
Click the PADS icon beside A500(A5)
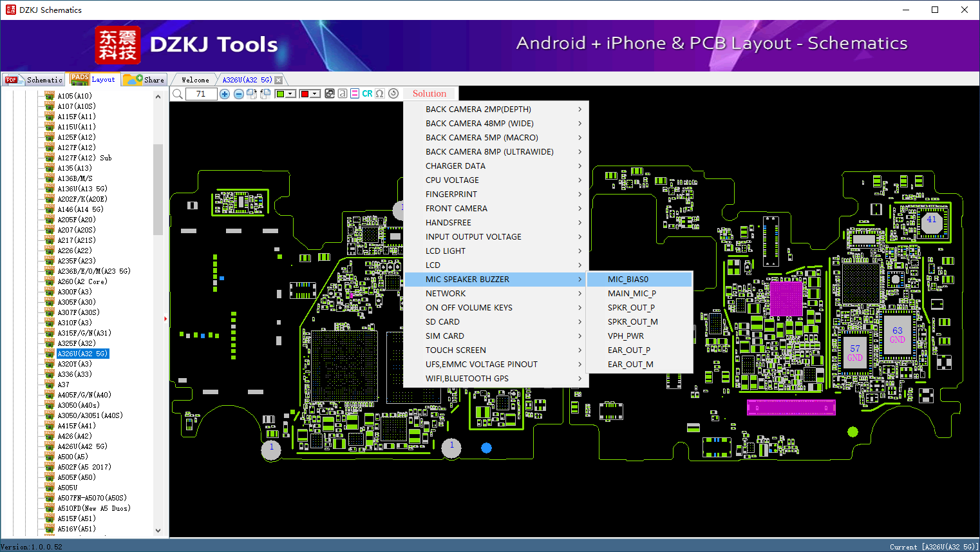50,457
